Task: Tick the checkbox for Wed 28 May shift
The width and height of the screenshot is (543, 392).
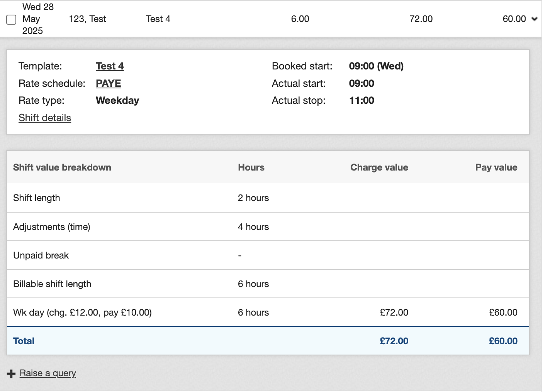Action: [12, 19]
